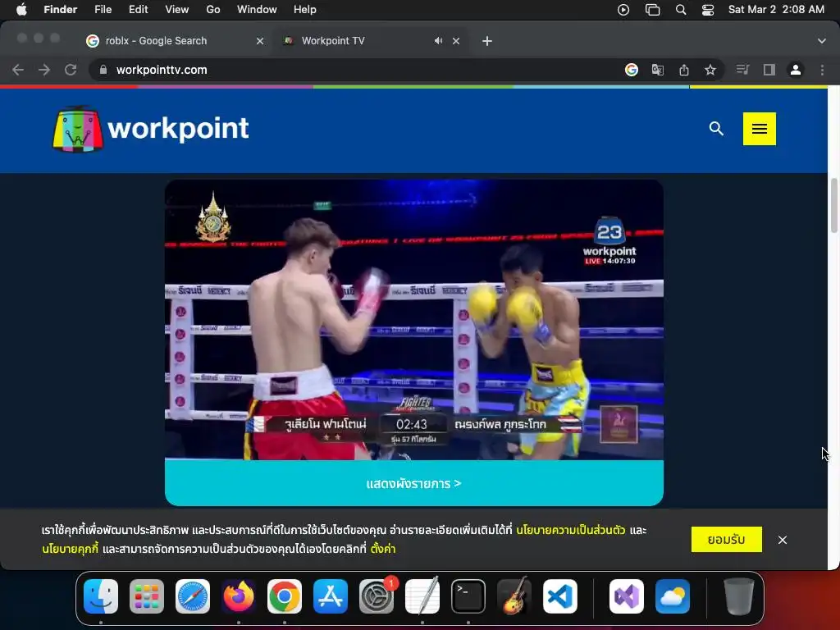This screenshot has width=840, height=630.
Task: Click the browser forward arrow
Action: pos(44,70)
